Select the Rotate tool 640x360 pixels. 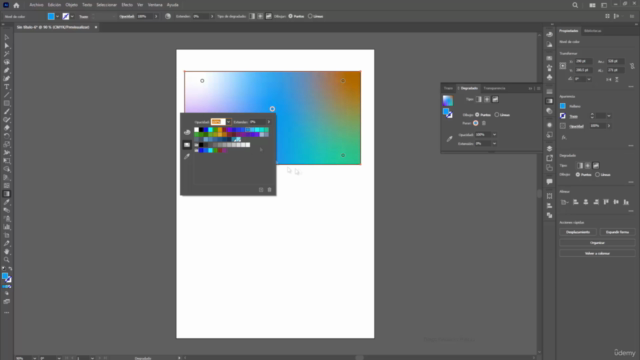7,136
